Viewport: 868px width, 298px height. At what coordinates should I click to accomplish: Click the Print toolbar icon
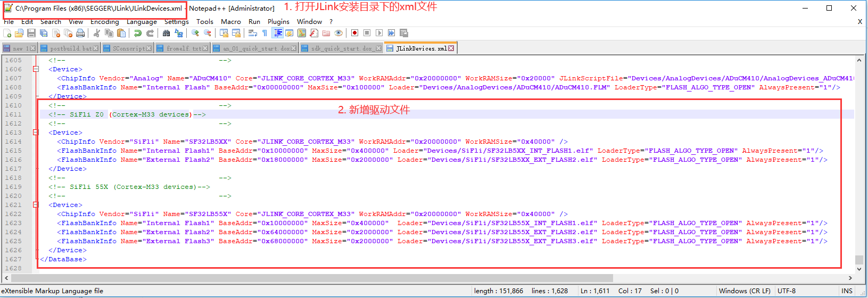80,33
